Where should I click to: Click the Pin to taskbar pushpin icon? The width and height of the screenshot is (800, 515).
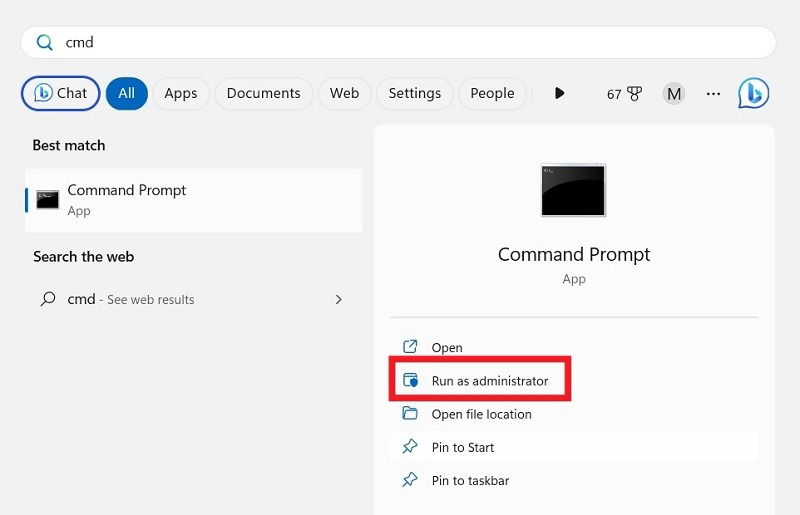pos(410,480)
